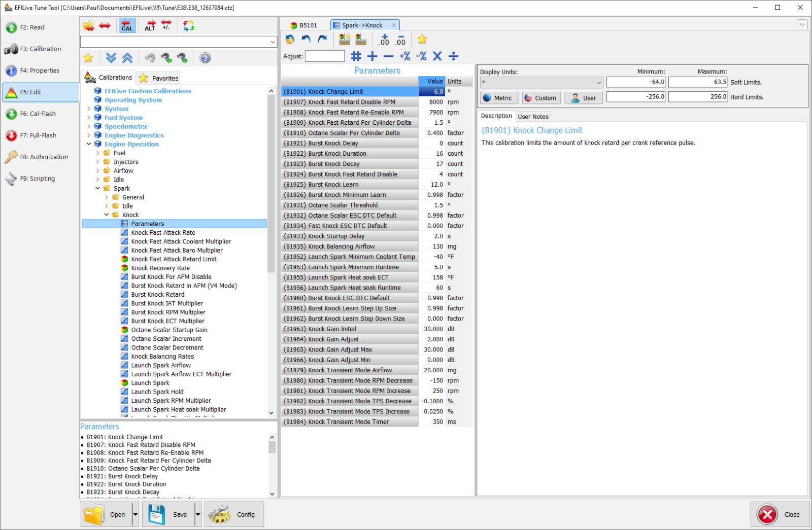Switch to the Calibrations tab
The image size is (812, 530).
click(x=109, y=77)
